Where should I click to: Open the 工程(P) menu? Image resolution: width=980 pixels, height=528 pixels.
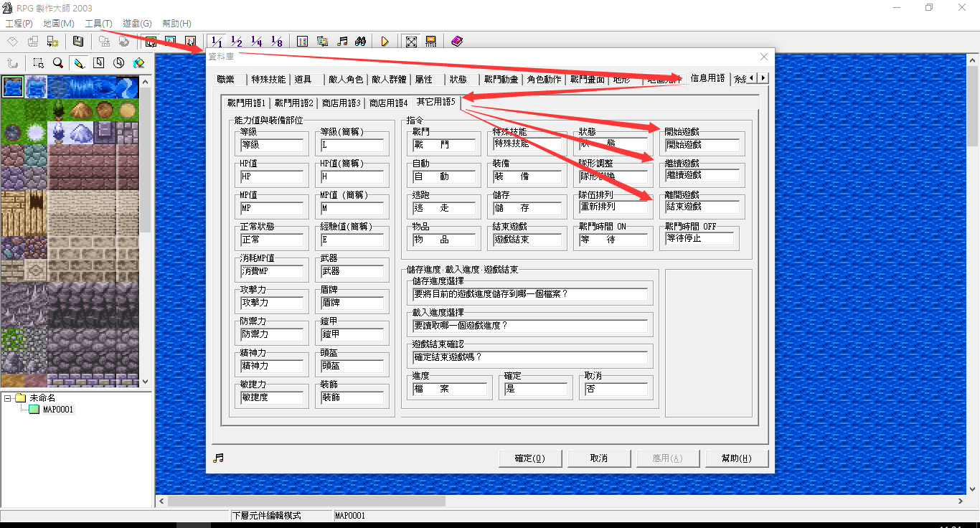click(x=19, y=24)
